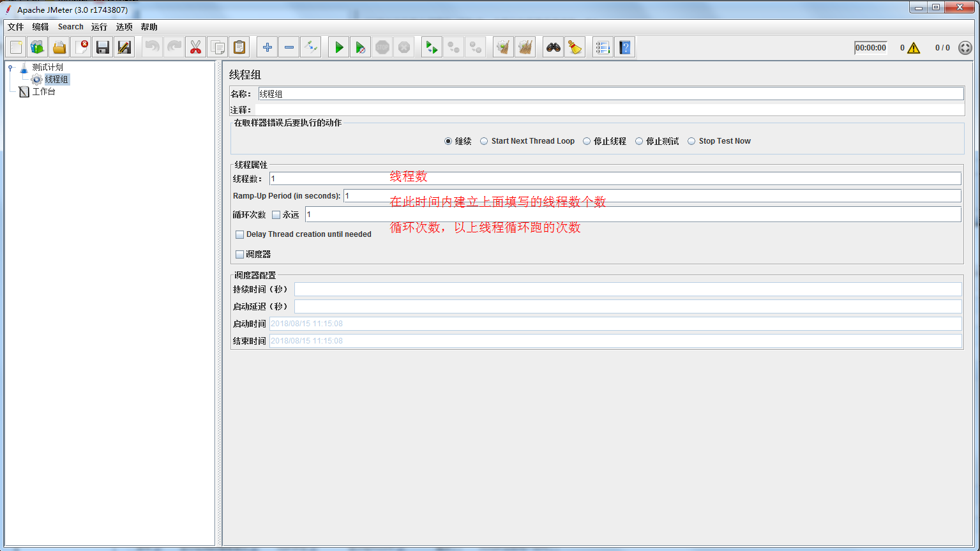Close the test plan using Close icon
This screenshot has height=551, width=980.
pyautogui.click(x=81, y=47)
